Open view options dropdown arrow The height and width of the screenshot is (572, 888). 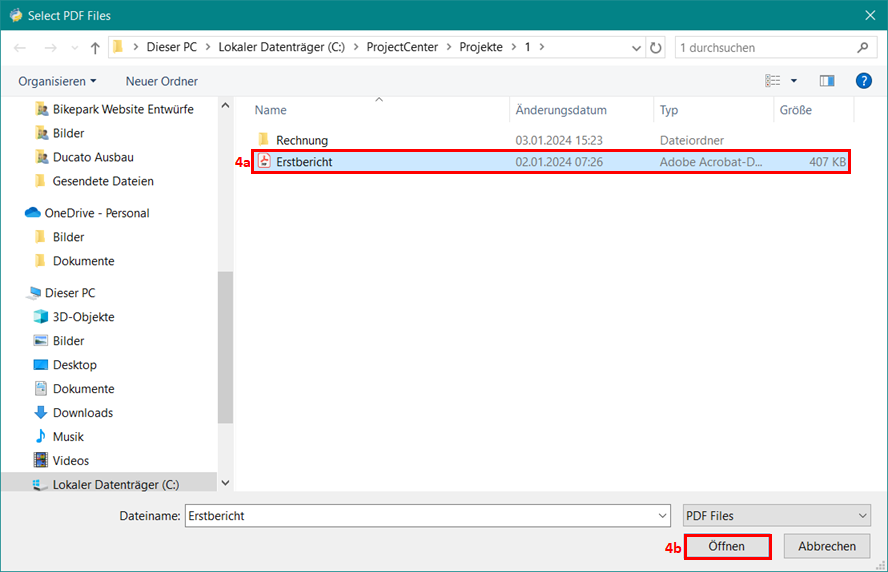(x=794, y=81)
